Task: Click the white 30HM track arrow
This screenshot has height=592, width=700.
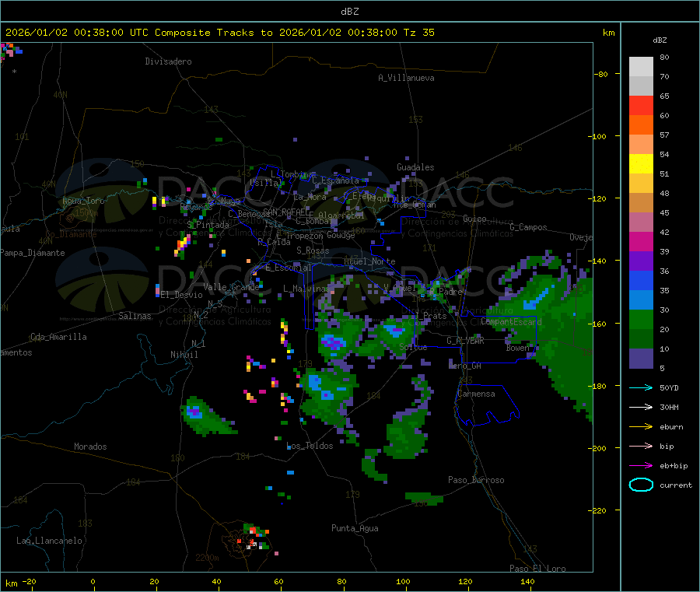Action: [641, 407]
